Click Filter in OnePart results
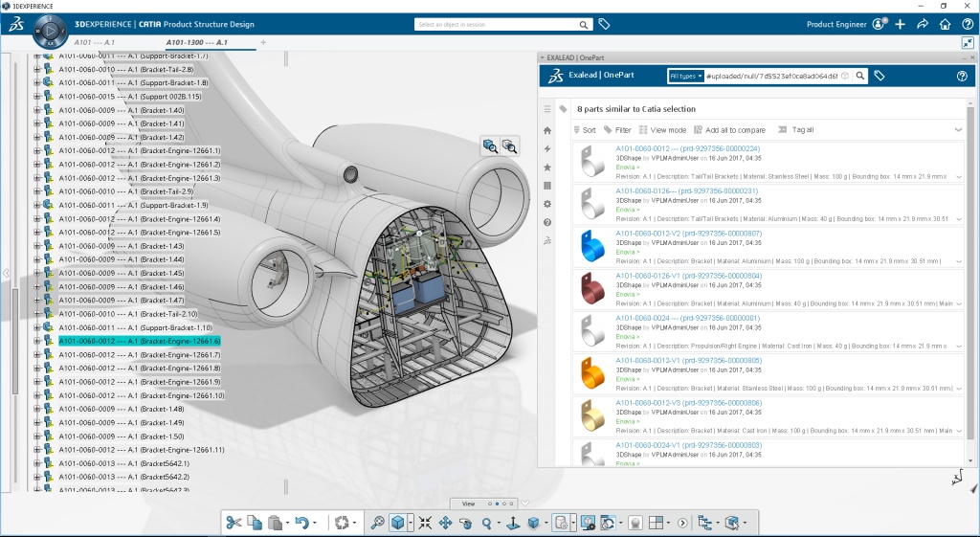This screenshot has width=980, height=537. [617, 130]
